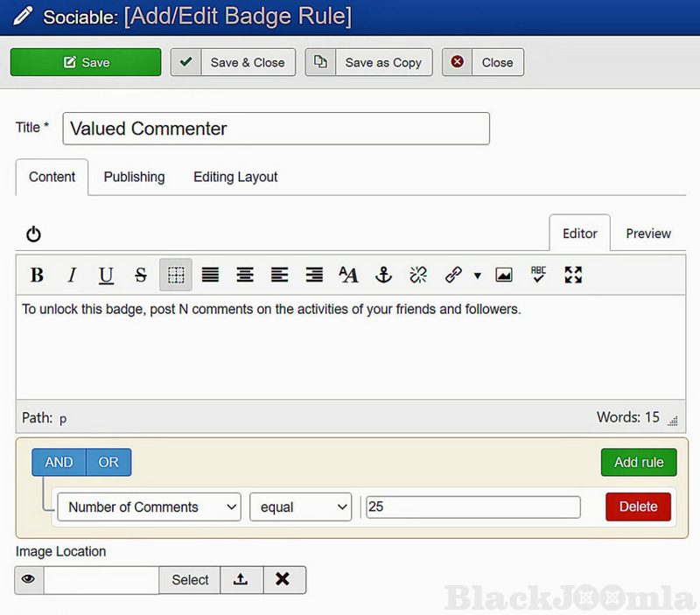Apply underline formatting to text
The height and width of the screenshot is (615, 700).
tap(106, 276)
